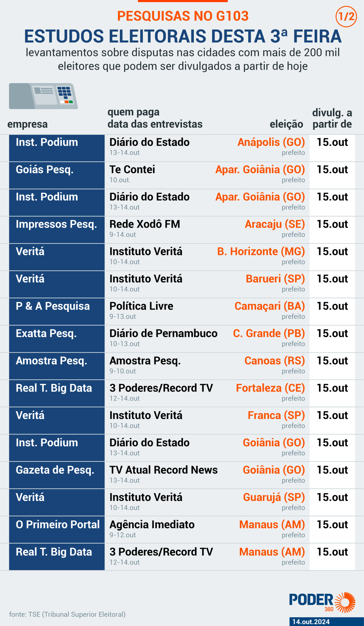Image resolution: width=364 pixels, height=626 pixels.
Task: Click the Poder360 orange sunburst symbol
Action: [x=345, y=602]
